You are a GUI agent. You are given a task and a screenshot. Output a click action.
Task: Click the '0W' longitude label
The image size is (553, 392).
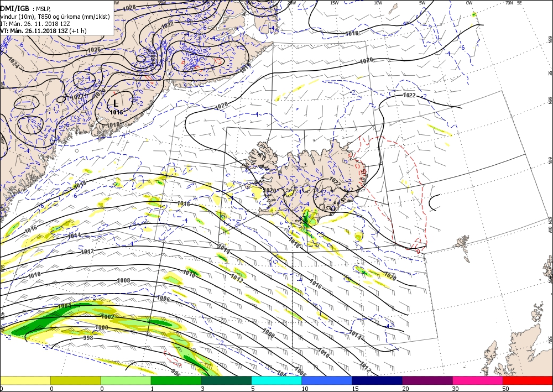click(x=469, y=3)
